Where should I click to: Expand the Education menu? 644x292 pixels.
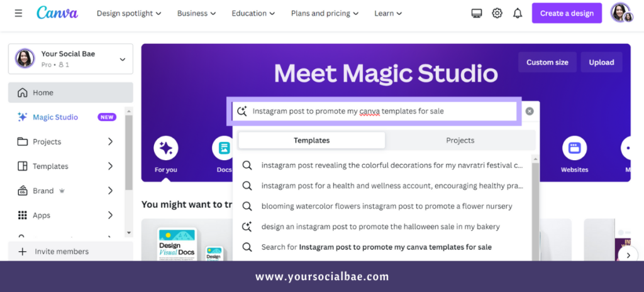[x=253, y=13]
